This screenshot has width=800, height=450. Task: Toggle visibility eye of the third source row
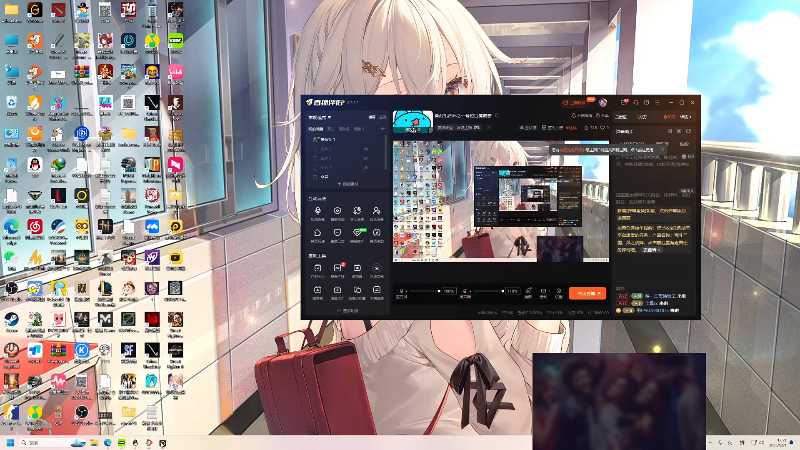[366, 167]
